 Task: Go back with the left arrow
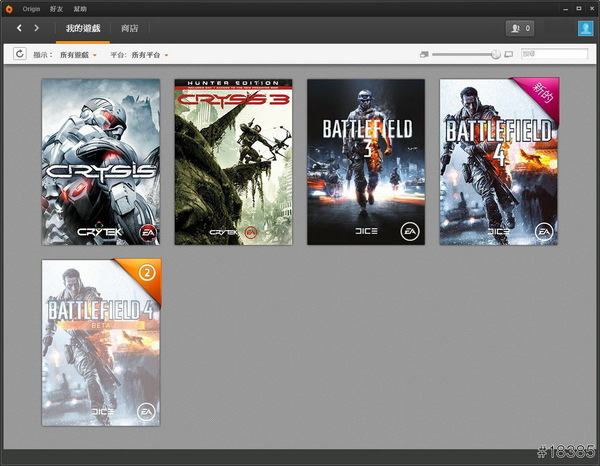[x=19, y=28]
